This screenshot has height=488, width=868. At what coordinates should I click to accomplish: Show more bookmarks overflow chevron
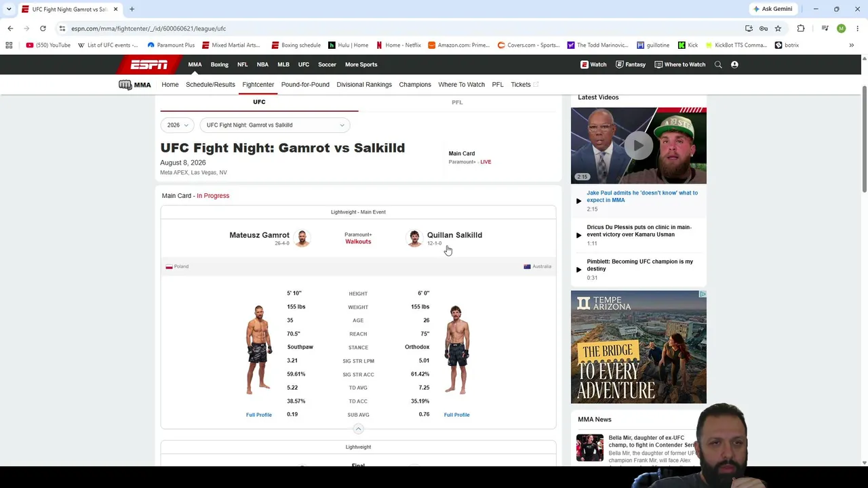pos(852,45)
